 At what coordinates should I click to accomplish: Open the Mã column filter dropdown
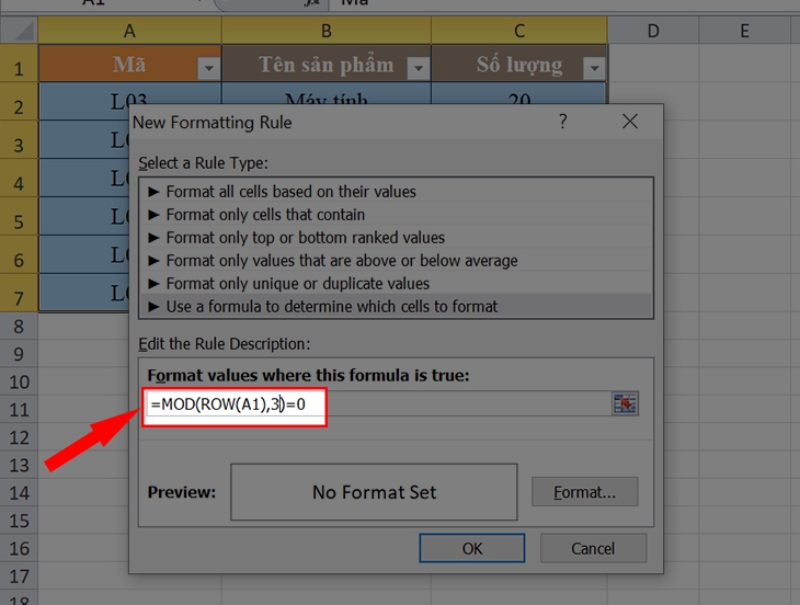coord(208,68)
